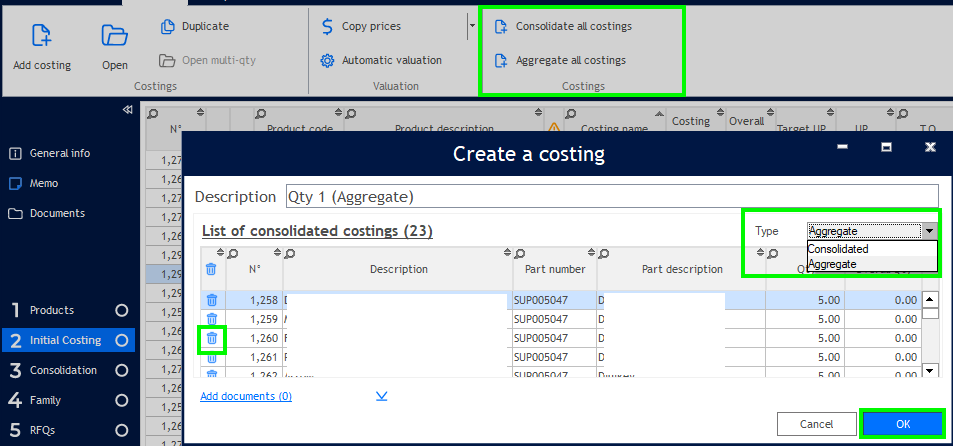
Task: Go to step 1 Products
Action: click(52, 310)
